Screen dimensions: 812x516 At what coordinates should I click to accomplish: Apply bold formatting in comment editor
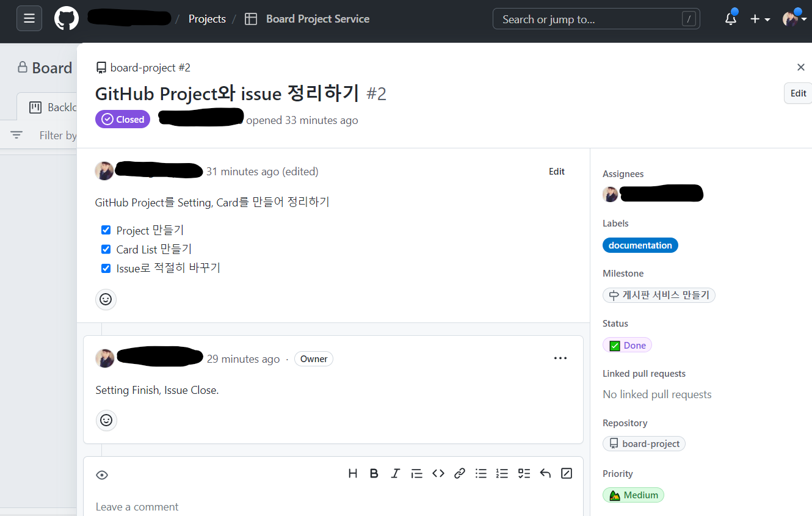pyautogui.click(x=374, y=473)
